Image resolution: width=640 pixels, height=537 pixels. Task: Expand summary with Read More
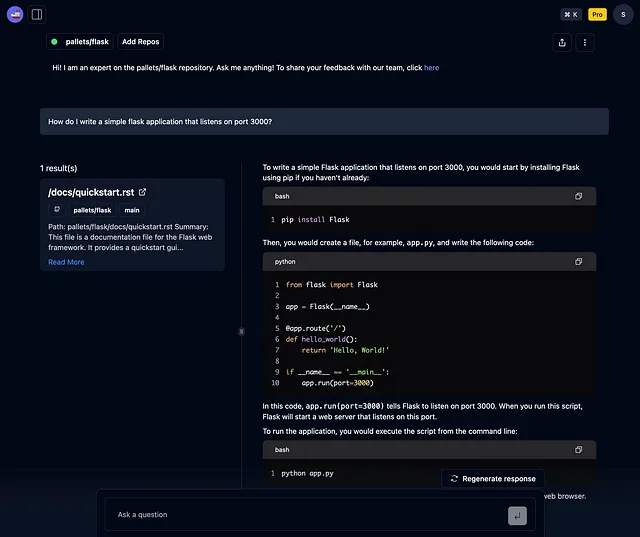[66, 262]
